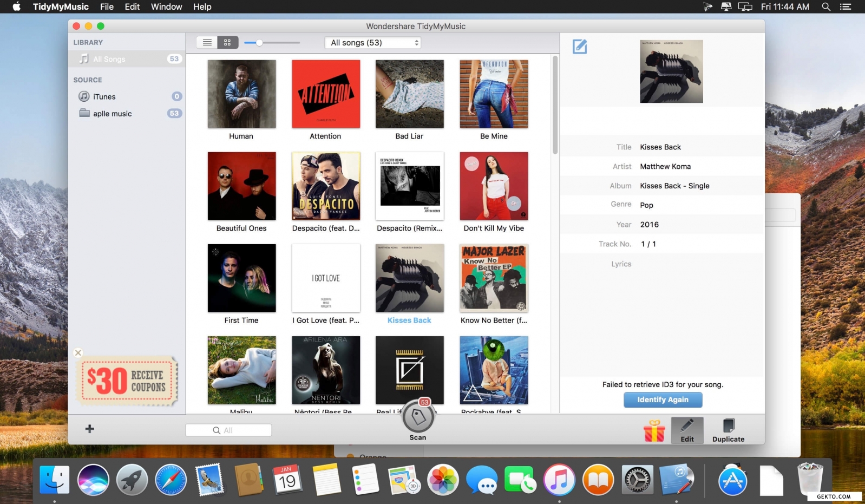Image resolution: width=865 pixels, height=504 pixels.
Task: Add a source with plus button
Action: (90, 429)
